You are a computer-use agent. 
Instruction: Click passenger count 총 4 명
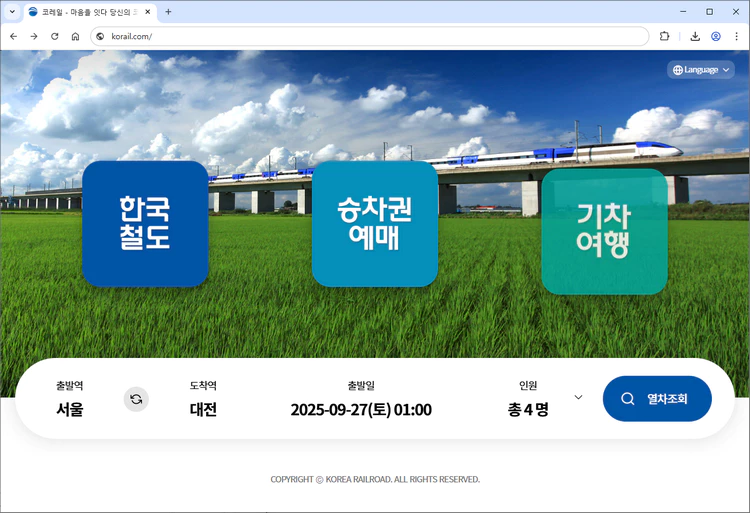(x=528, y=410)
